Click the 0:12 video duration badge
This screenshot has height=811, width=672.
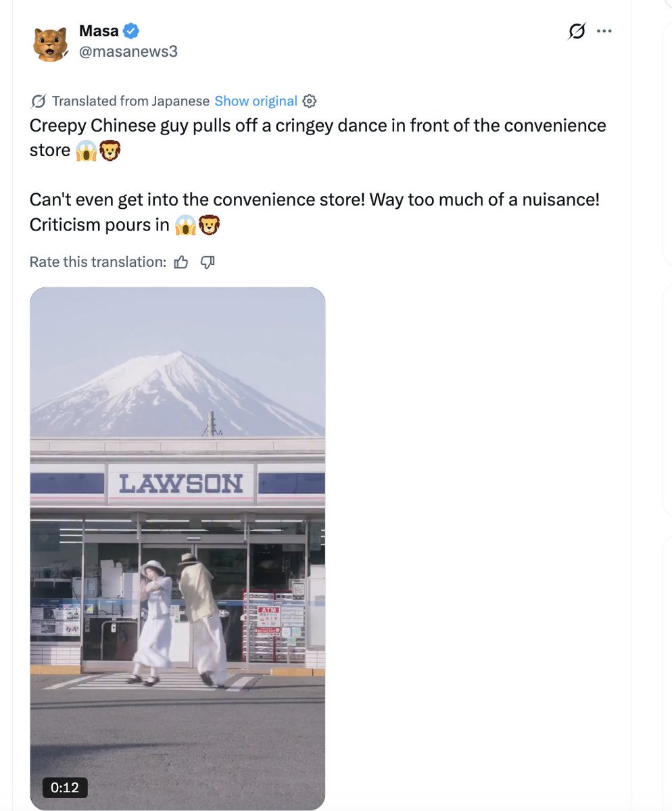65,787
